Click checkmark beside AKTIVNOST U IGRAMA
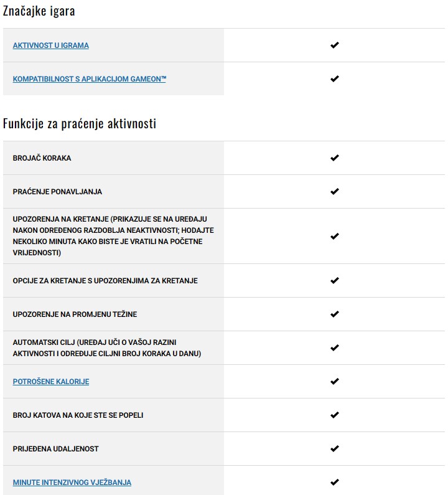Viewport: 448px width, 495px height. point(335,45)
